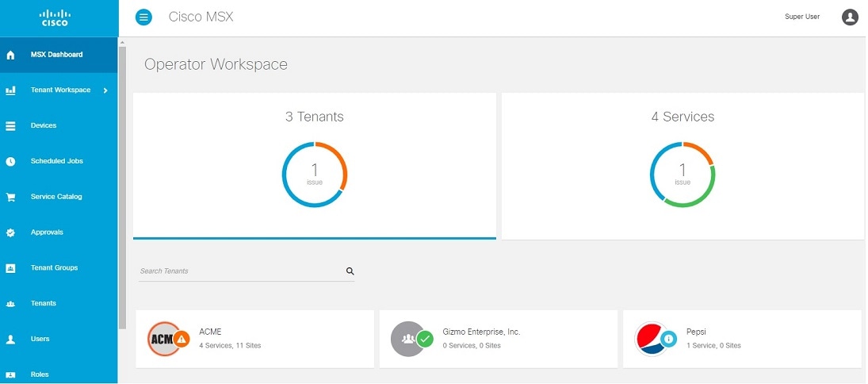
Task: Click the Services issue donut chart
Action: pos(683,175)
